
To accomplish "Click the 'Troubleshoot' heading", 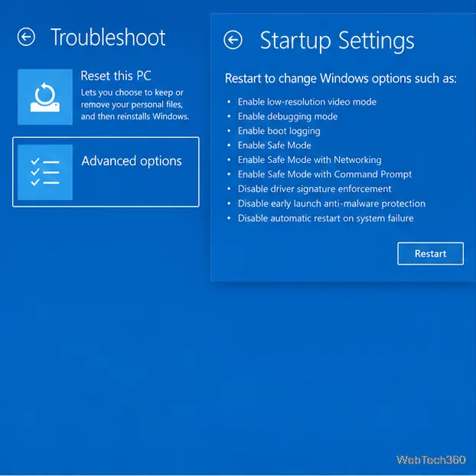I will tap(108, 37).
